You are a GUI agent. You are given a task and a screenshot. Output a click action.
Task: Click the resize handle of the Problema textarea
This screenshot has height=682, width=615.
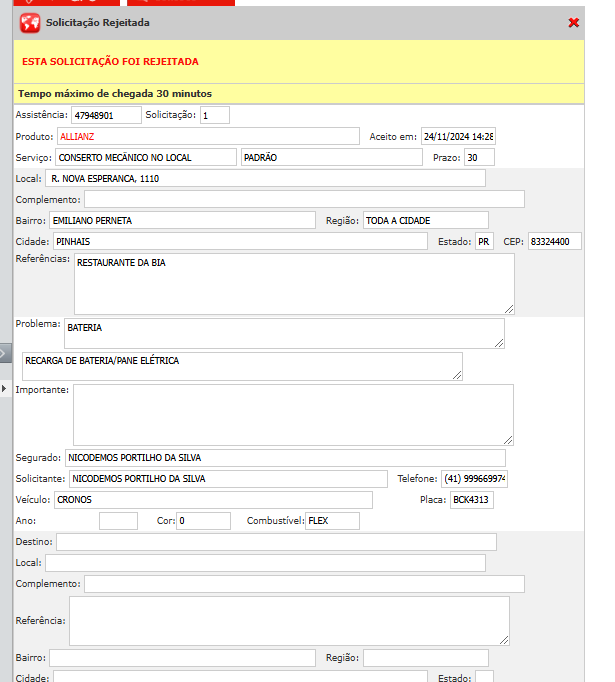pyautogui.click(x=498, y=343)
